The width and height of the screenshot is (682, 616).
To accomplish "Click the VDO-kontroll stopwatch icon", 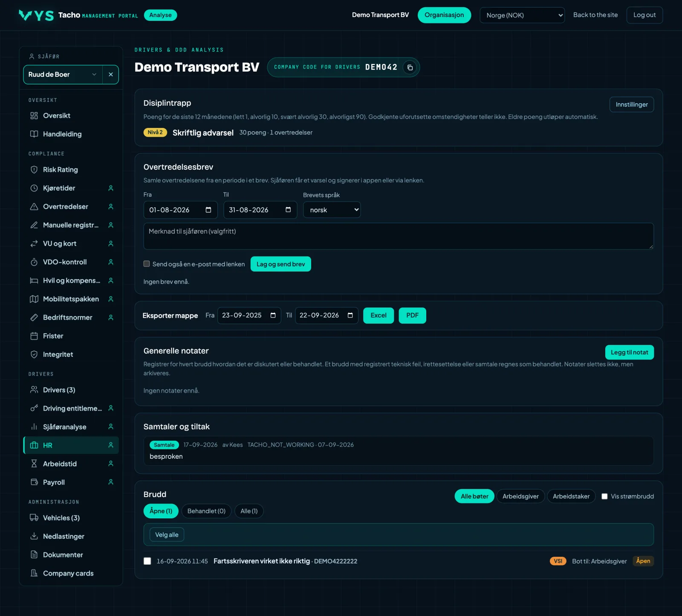I will coord(34,262).
